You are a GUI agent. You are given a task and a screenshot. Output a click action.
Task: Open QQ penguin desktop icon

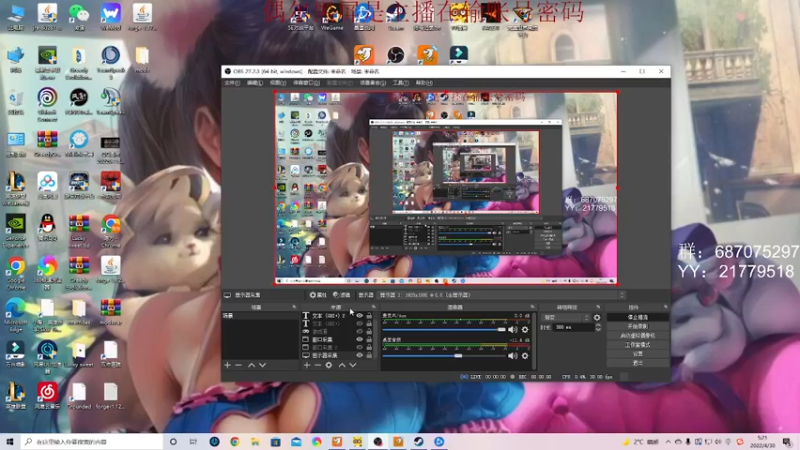coord(47,228)
